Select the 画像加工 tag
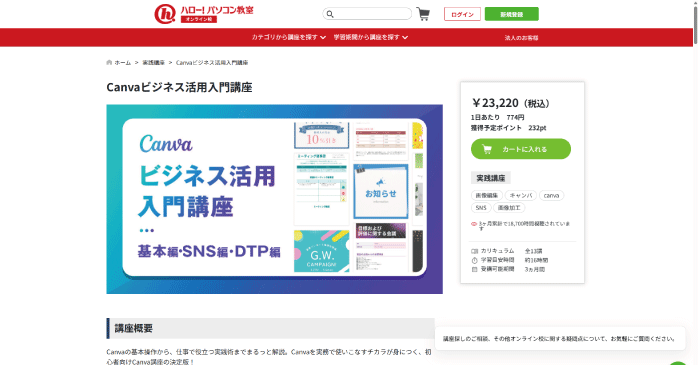The height and width of the screenshot is (365, 698). (509, 208)
